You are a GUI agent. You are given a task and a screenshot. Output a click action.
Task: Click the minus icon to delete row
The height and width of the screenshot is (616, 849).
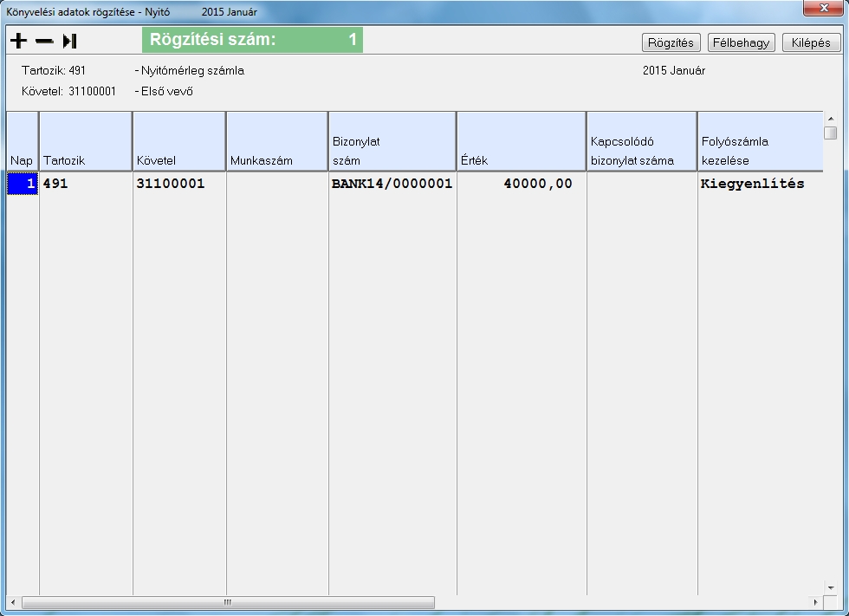pyautogui.click(x=44, y=41)
